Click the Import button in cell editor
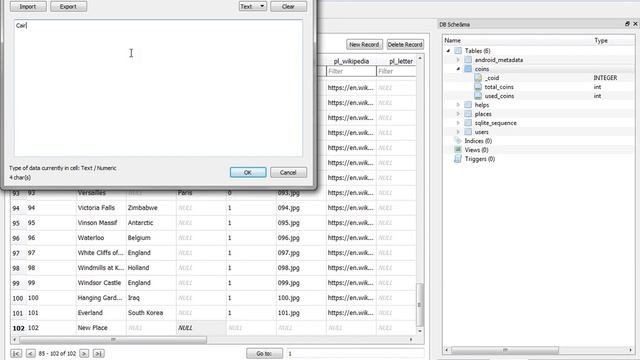The width and height of the screenshot is (640, 360). coord(28,6)
